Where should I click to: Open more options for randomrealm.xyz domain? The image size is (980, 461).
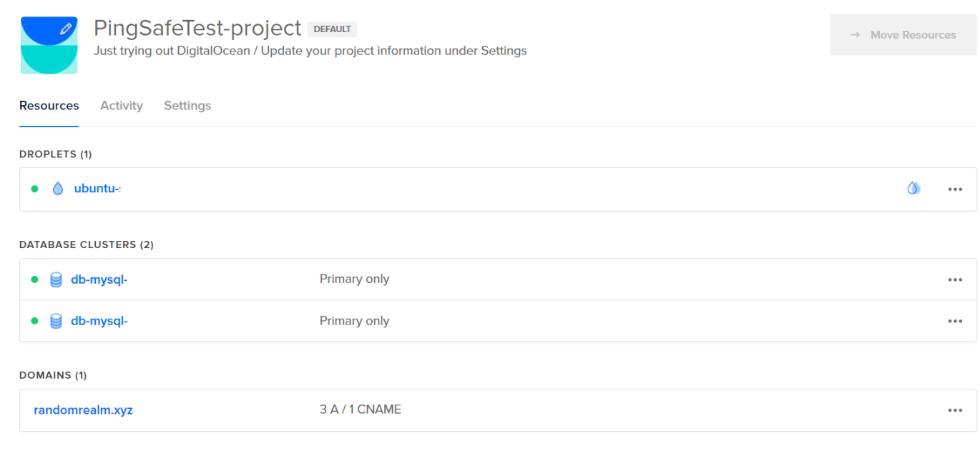pyautogui.click(x=955, y=410)
